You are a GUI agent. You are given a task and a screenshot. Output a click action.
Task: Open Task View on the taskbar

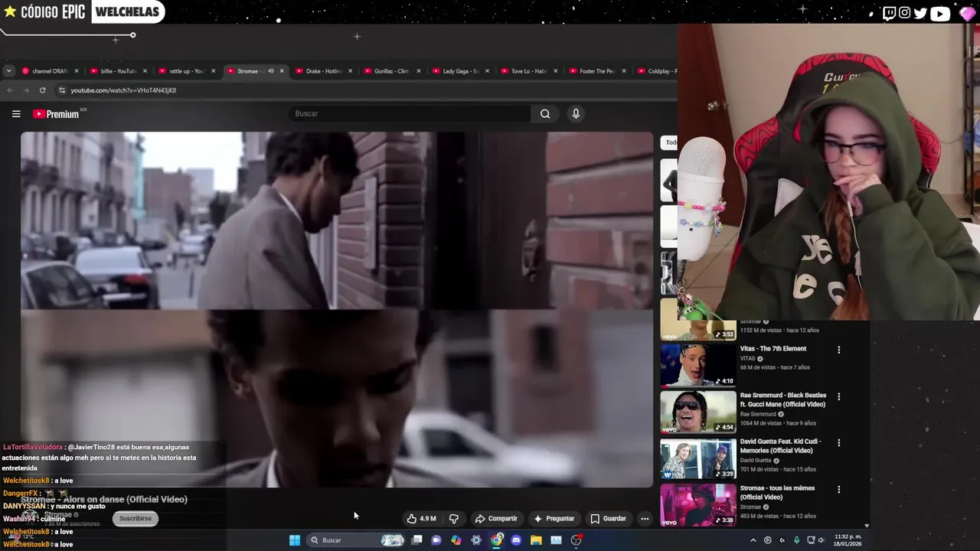[x=416, y=540]
